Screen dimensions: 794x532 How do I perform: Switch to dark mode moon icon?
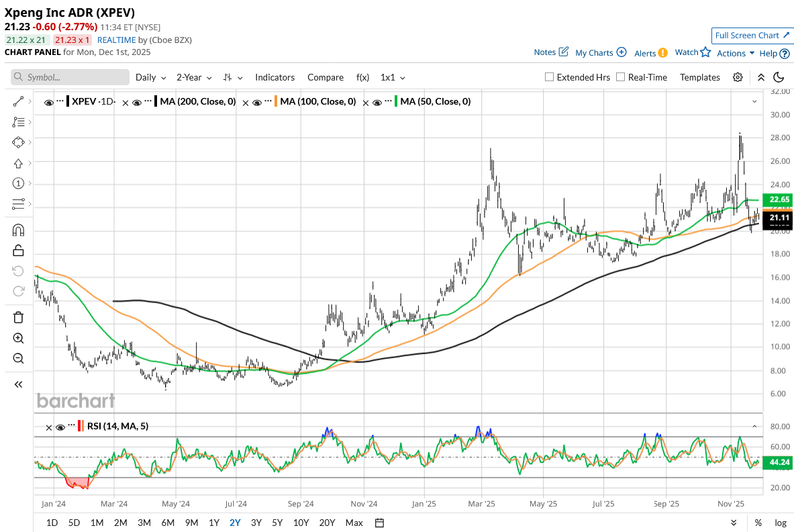click(779, 77)
